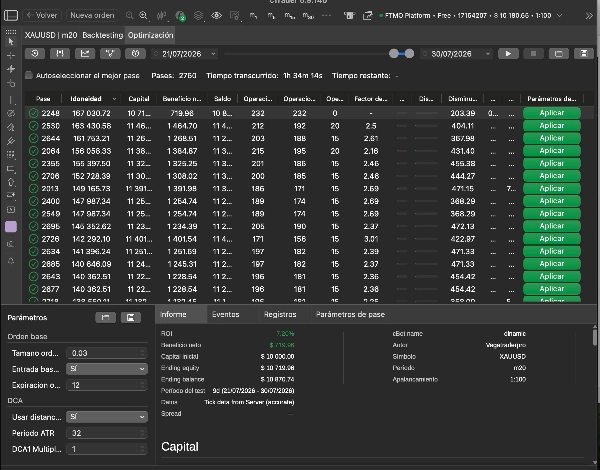Viewport: 600px width, 470px height.
Task: Click the genetic branch icon button
Action: click(x=110, y=54)
